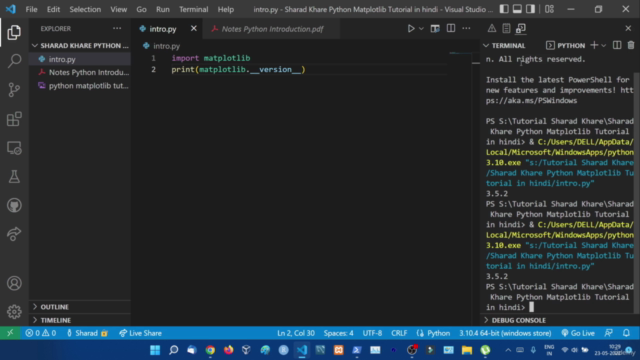Expand the DEBUG CONSOLE section
Screen dimensions: 640x360
pyautogui.click(x=518, y=320)
